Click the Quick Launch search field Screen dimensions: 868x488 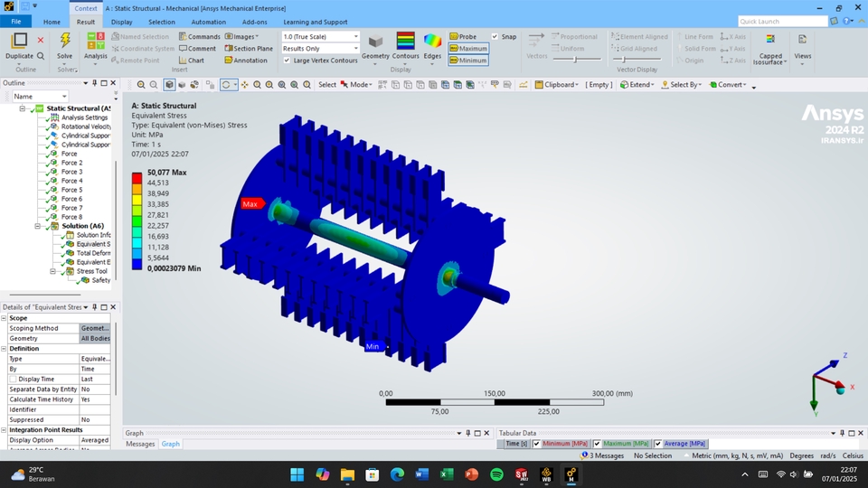783,21
